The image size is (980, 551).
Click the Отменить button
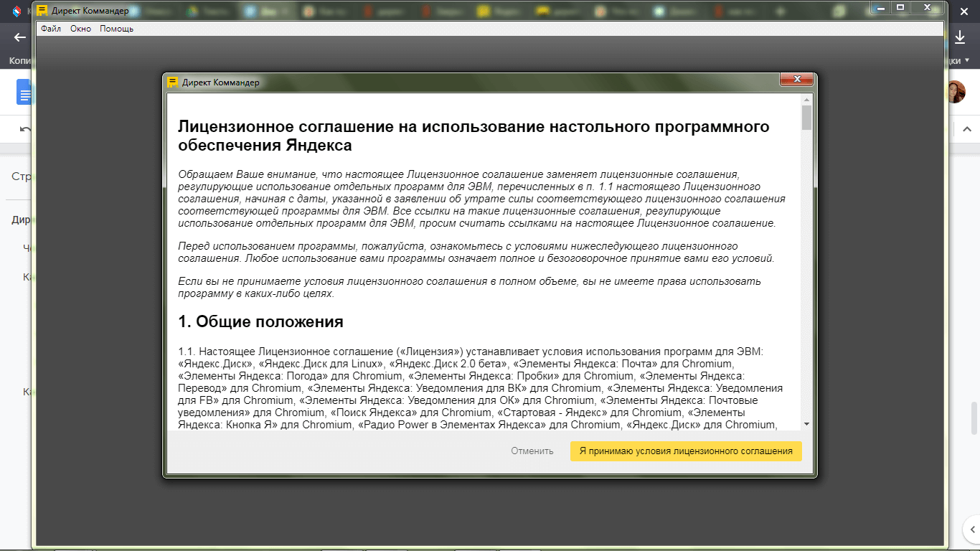(x=532, y=451)
